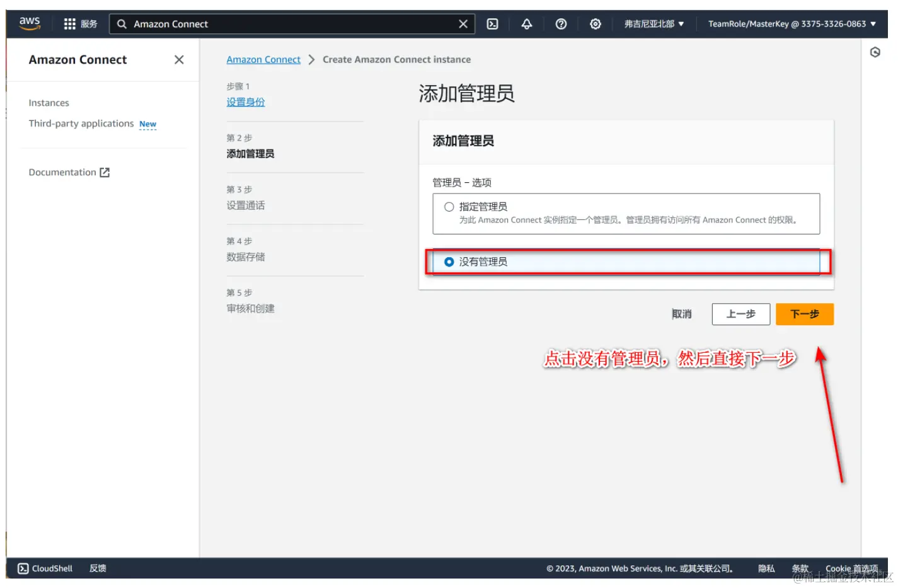
Task: Click the New badge beside Third-party applications
Action: pos(148,124)
